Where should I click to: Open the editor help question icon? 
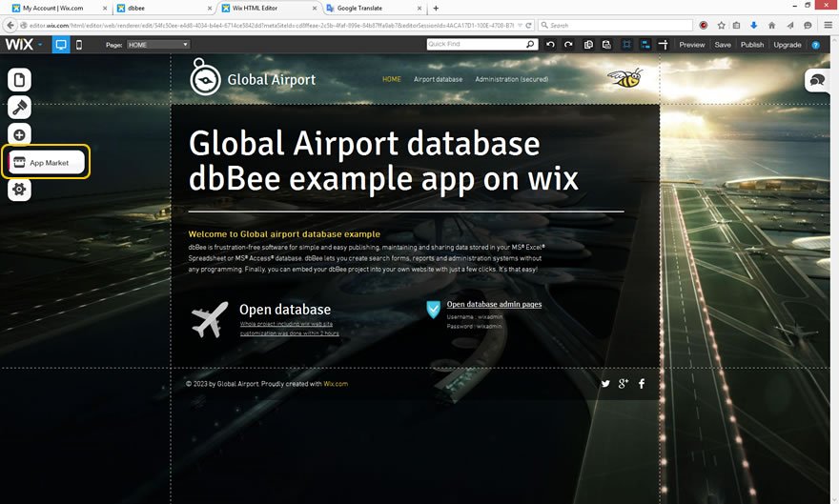click(x=815, y=46)
